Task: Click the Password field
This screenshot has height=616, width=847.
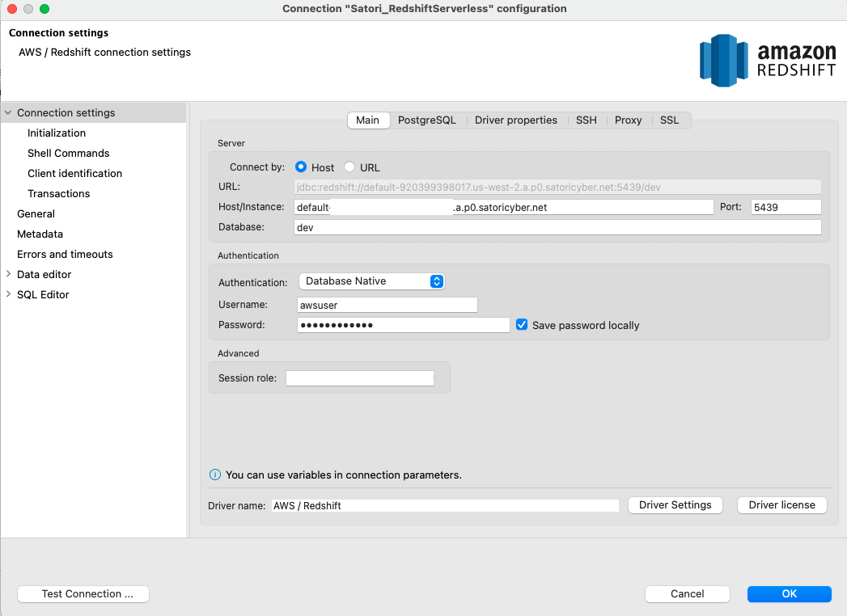Action: [x=404, y=325]
